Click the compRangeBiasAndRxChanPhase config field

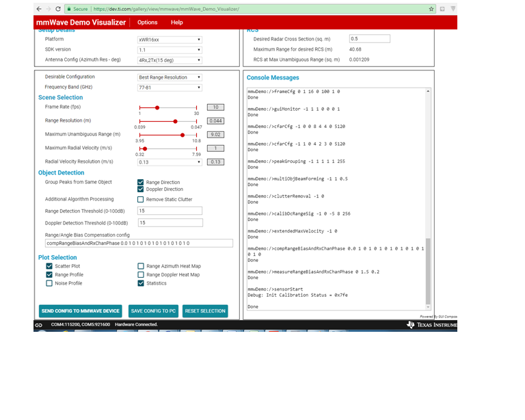(139, 243)
